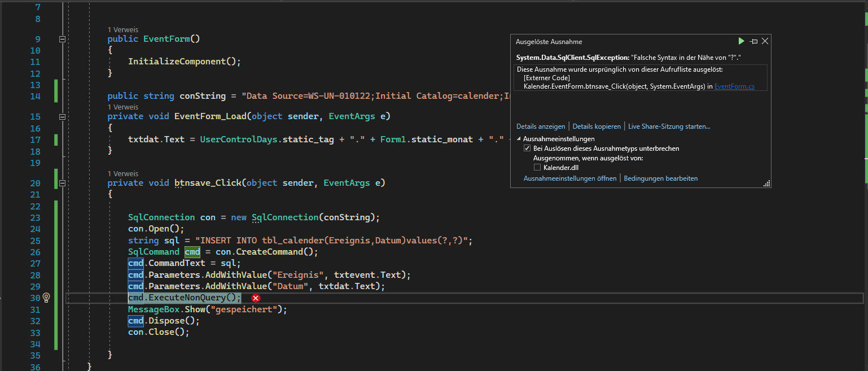The height and width of the screenshot is (371, 868).
Task: Pin the exception popup window
Action: click(753, 41)
